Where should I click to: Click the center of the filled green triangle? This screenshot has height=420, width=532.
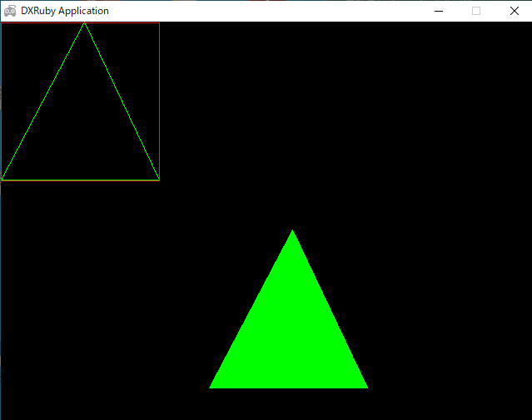pos(290,337)
